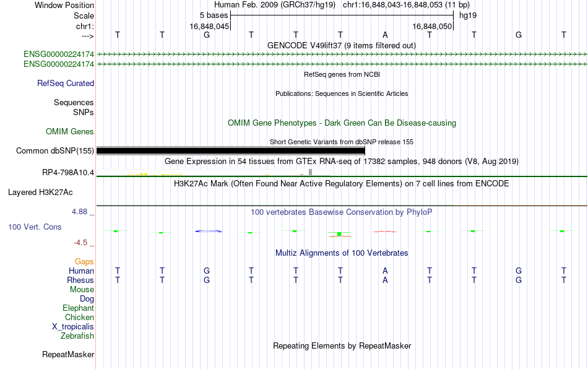Screen dimensions: 588x369
Task: Click H3K27Ac Mark track title
Action: click(x=342, y=183)
